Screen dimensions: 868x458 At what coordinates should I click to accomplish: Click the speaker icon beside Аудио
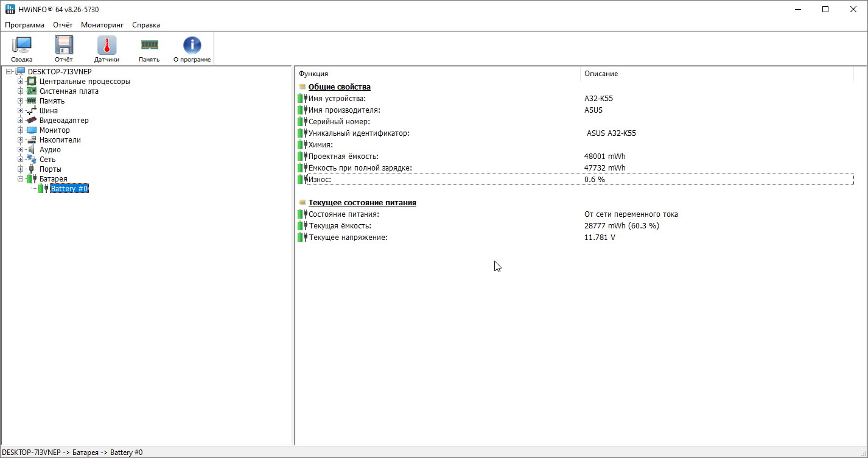[x=32, y=149]
